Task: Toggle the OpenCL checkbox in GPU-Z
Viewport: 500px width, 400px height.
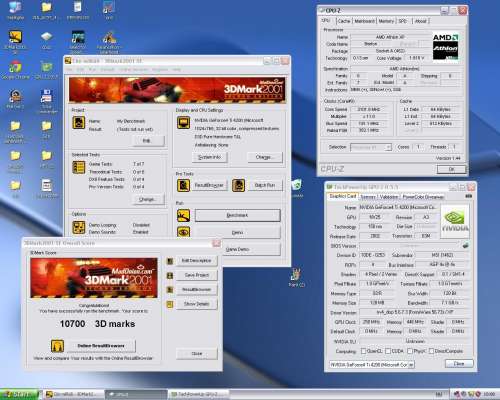Action: (x=364, y=351)
